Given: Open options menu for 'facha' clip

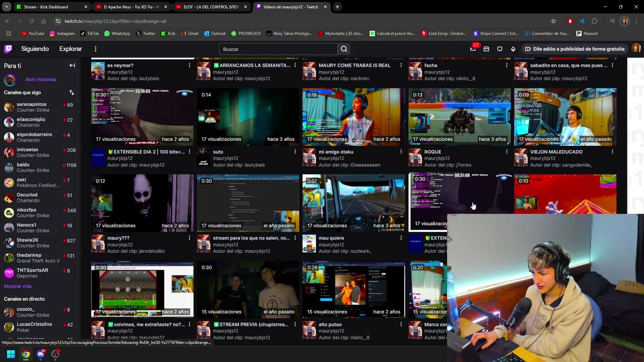Looking at the screenshot, I should tap(506, 65).
